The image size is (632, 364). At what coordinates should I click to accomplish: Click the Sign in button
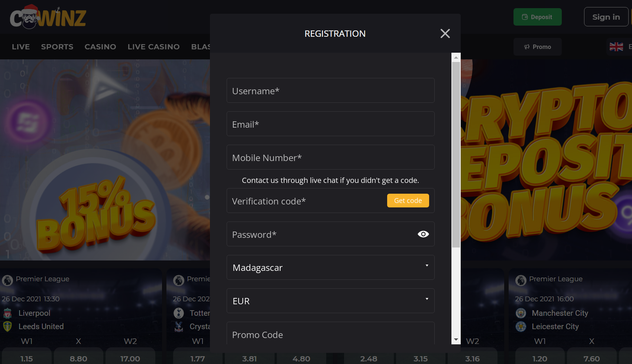(x=606, y=17)
